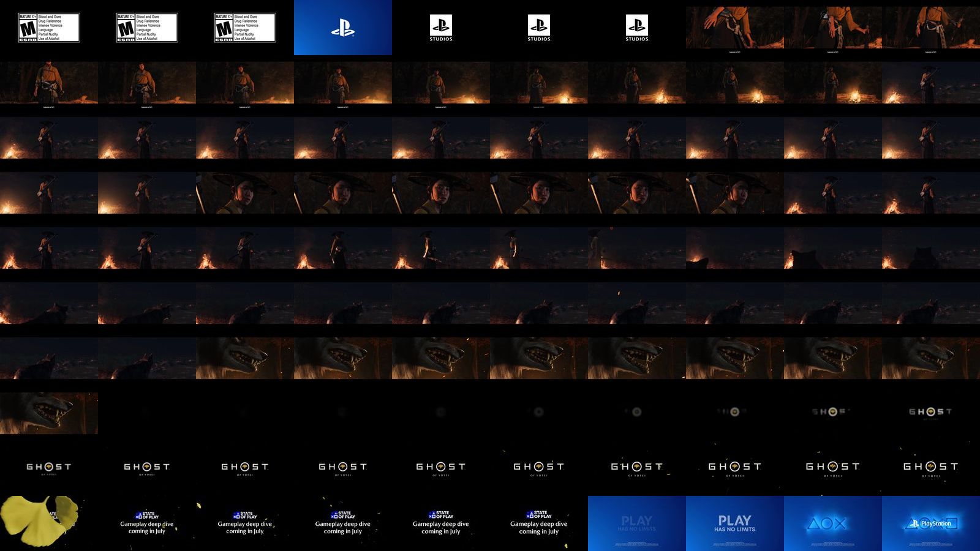This screenshot has width=980, height=551.
Task: Select the first ESRB Mature 17+ rating frame
Action: (49, 28)
